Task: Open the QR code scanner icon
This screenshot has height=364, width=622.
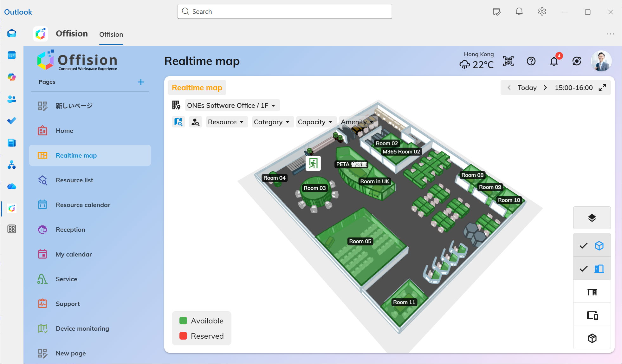Action: coord(508,61)
